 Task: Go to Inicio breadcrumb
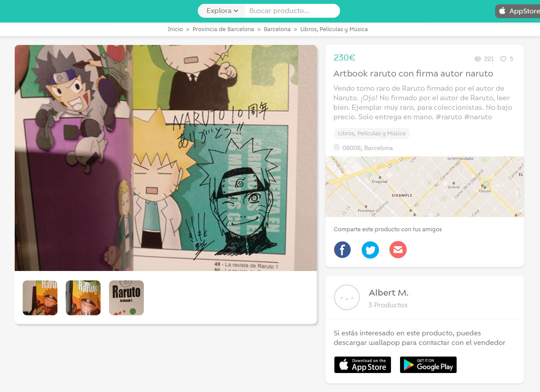(175, 29)
